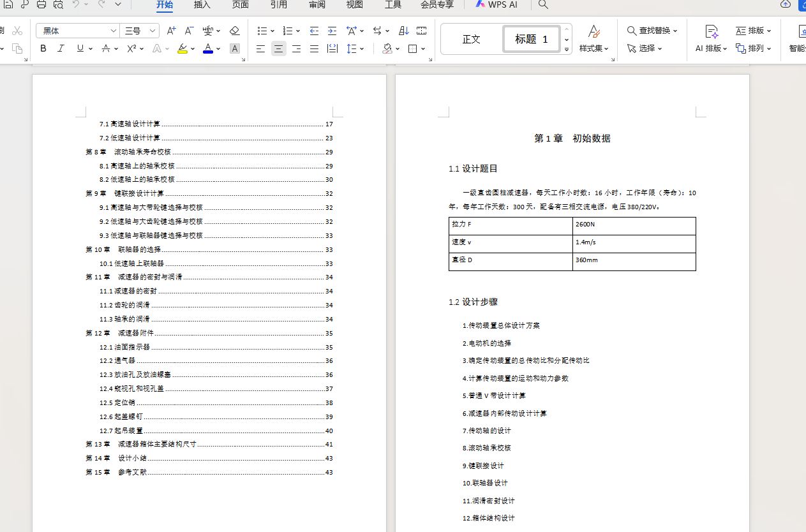Click the AI 排版 icon

point(712,31)
